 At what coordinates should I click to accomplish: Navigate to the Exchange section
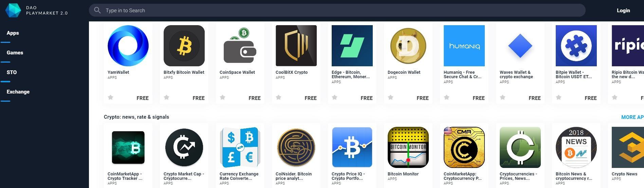click(x=18, y=92)
